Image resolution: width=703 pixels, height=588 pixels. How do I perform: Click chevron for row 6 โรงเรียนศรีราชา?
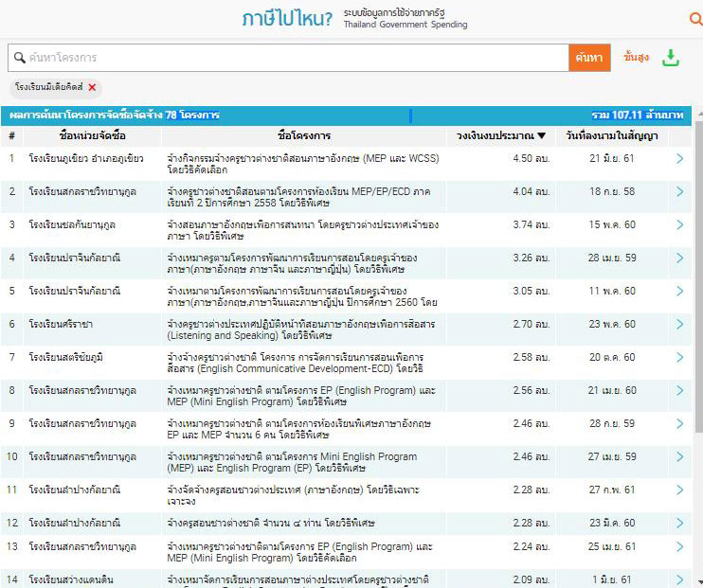pos(679,324)
